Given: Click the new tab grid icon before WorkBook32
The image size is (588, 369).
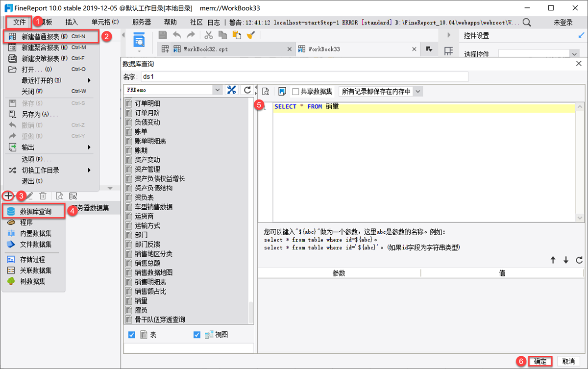Looking at the screenshot, I should (165, 49).
